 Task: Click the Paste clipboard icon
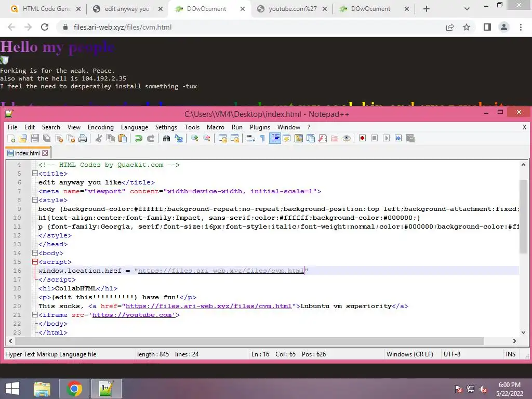(x=123, y=138)
